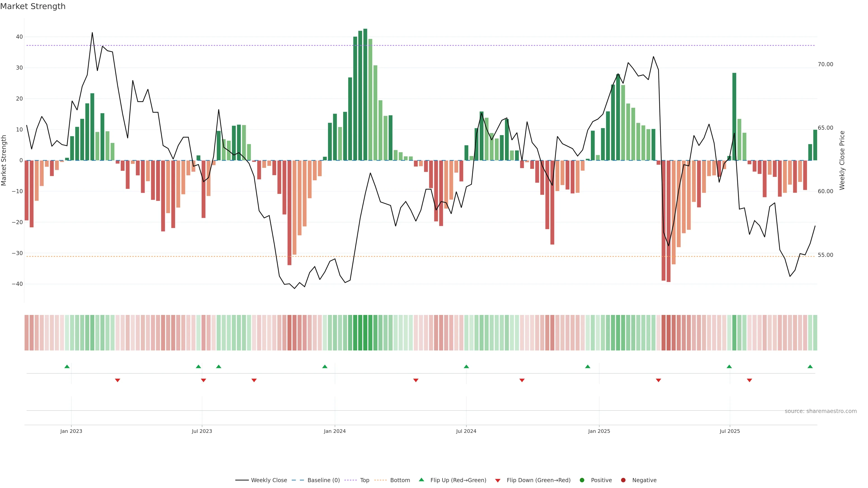Click red flip-down marker just after Jul 2023
This screenshot has height=488, width=868.
coord(203,380)
